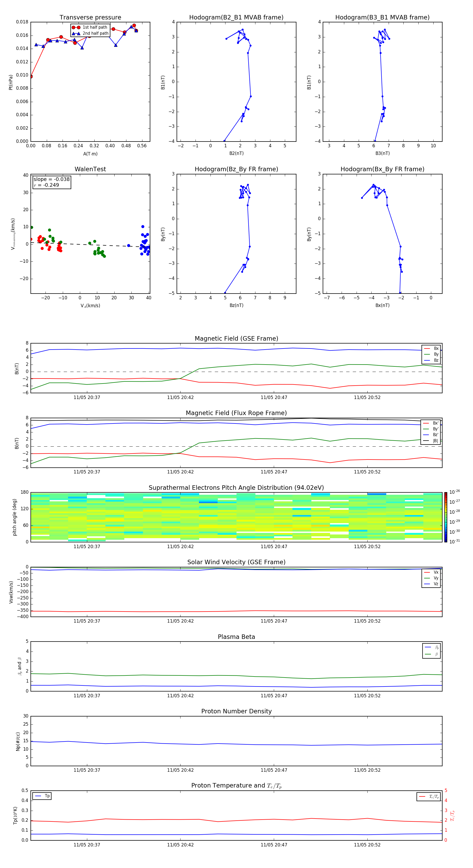Click the |B| entry in Flux Rope legend

(x=431, y=441)
